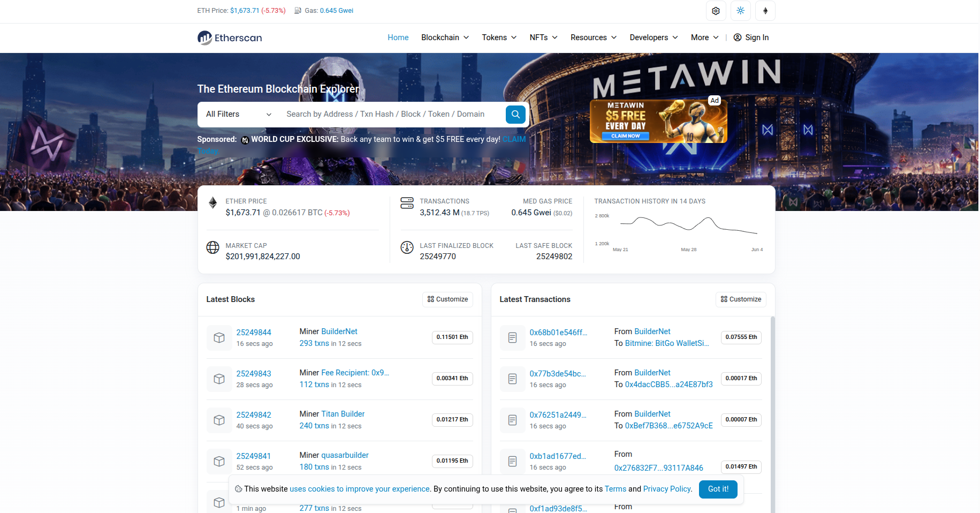View 112 txns link

pyautogui.click(x=314, y=384)
